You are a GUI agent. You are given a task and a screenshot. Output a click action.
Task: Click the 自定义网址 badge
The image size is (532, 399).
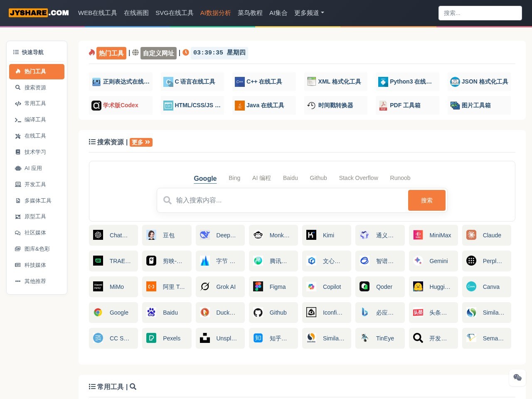point(158,53)
